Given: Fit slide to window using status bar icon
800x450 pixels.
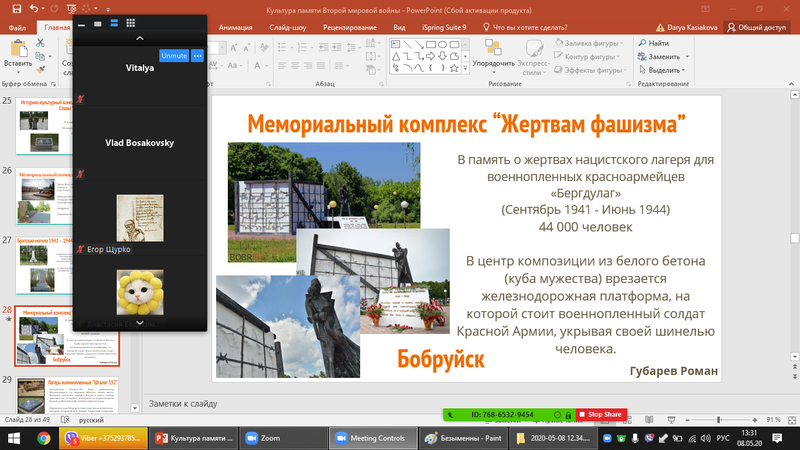Looking at the screenshot, I should pyautogui.click(x=792, y=420).
